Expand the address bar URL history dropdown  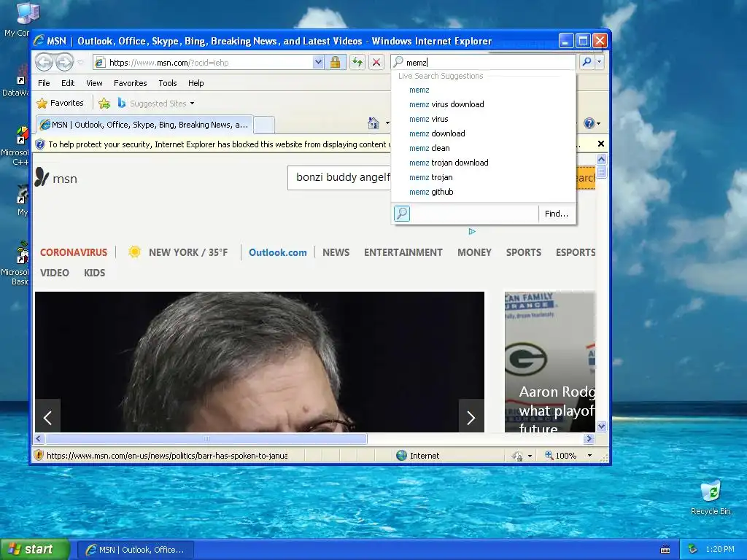[x=318, y=62]
